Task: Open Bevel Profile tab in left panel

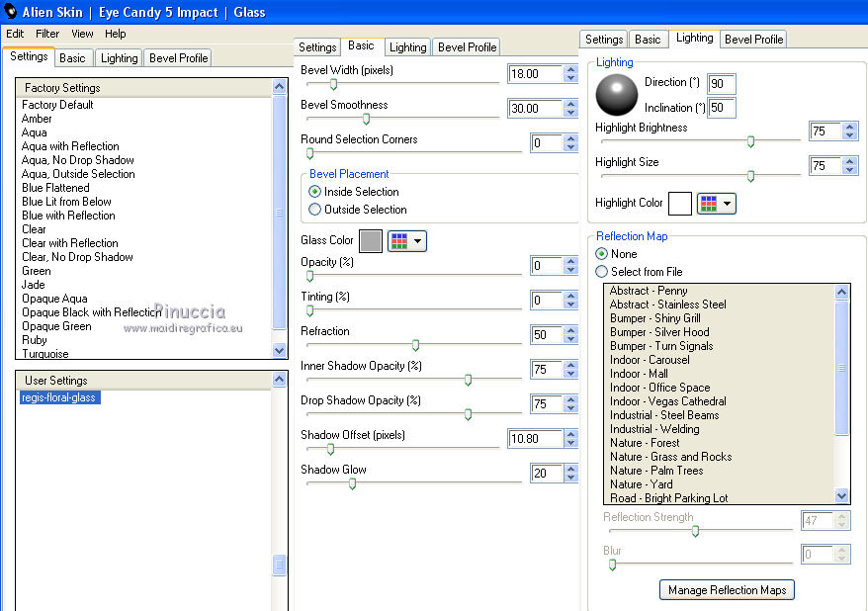Action: tap(178, 58)
